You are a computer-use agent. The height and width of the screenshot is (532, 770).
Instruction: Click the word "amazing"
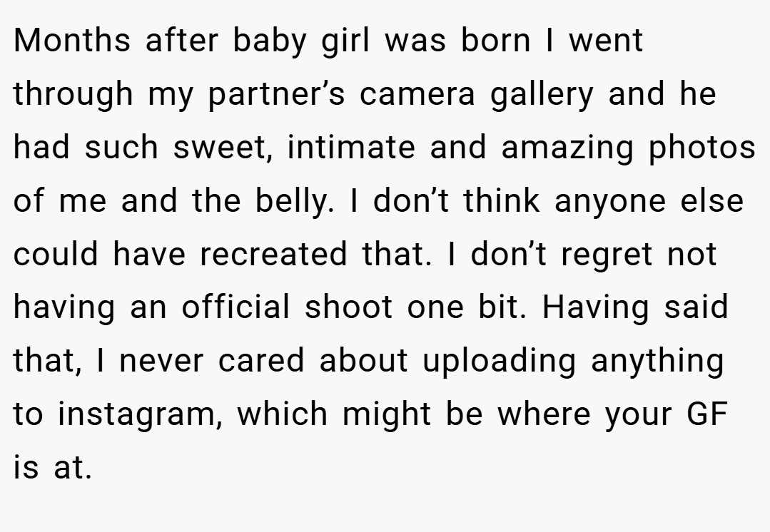point(567,148)
